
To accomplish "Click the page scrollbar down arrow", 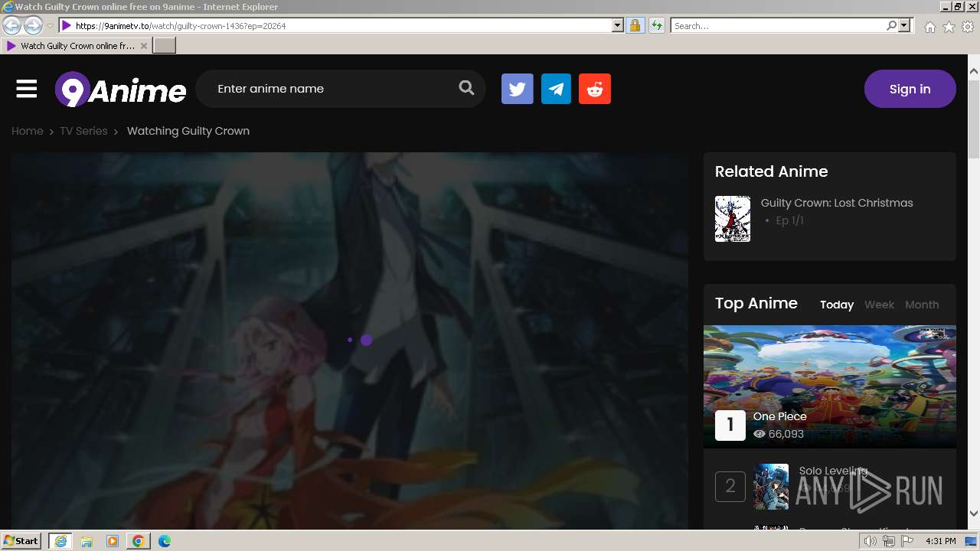I will coord(974,514).
